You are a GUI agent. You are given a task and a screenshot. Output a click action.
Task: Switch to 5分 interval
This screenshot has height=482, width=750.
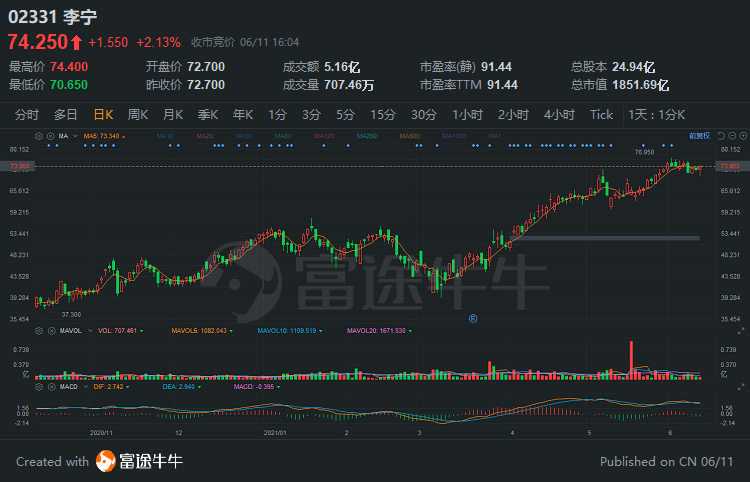coord(345,115)
